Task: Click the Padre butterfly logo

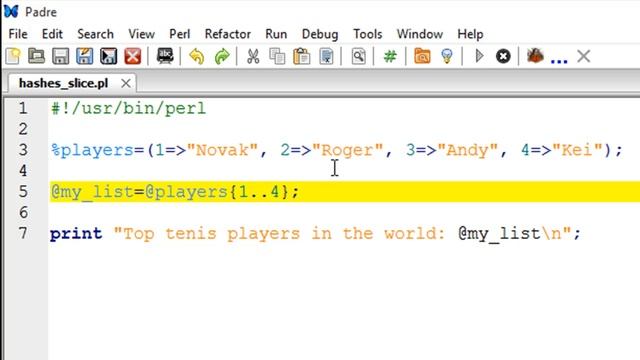Action: tap(11, 11)
